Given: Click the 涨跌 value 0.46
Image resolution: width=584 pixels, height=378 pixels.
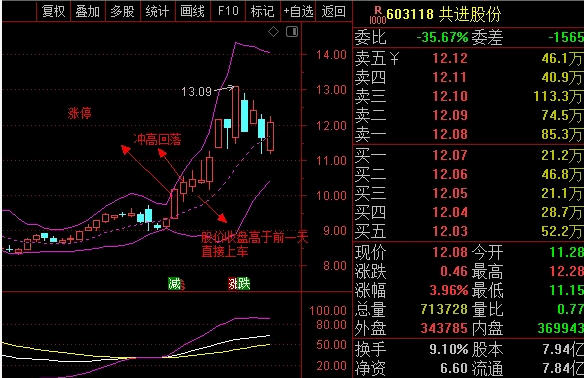Looking at the screenshot, I should pos(454,271).
